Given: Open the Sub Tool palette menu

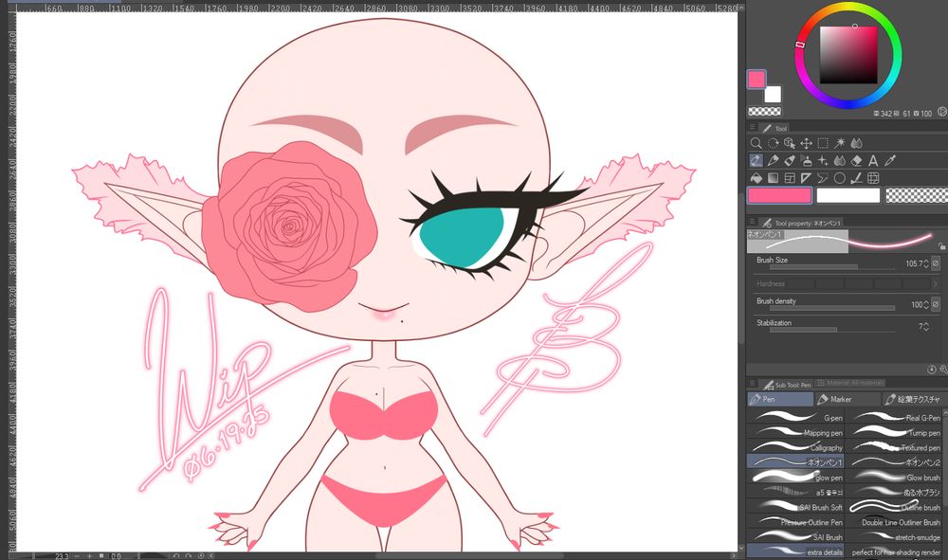Looking at the screenshot, I should (752, 384).
